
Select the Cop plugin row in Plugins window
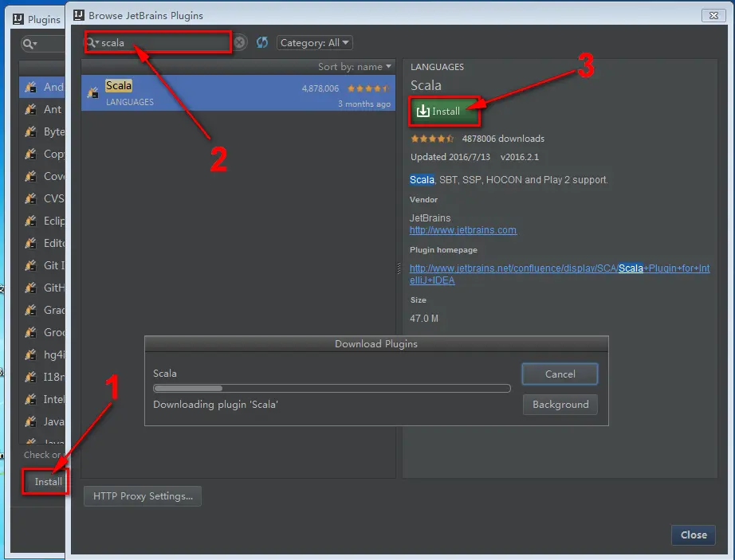pos(42,154)
